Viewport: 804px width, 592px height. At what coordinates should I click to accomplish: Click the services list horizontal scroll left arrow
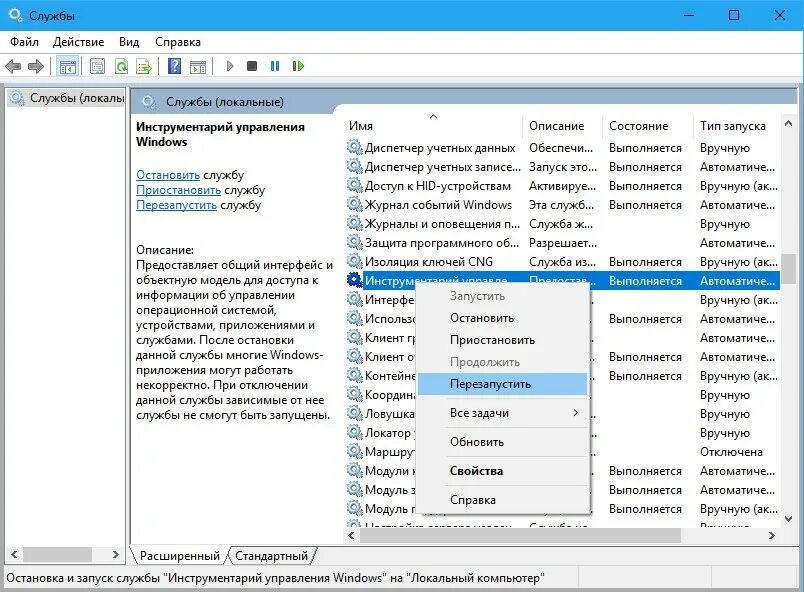click(x=351, y=536)
